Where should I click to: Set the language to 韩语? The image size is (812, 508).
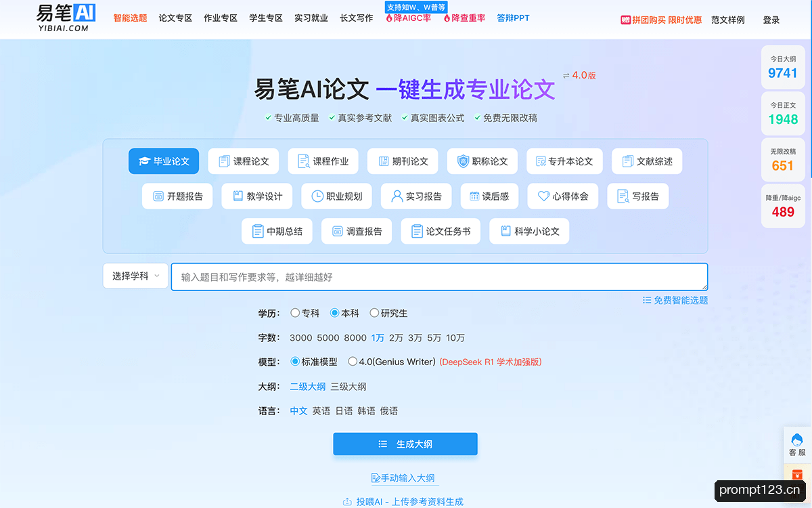[367, 411]
